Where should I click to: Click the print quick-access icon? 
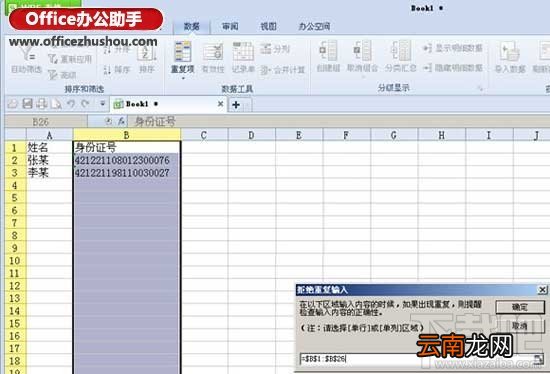point(42,104)
